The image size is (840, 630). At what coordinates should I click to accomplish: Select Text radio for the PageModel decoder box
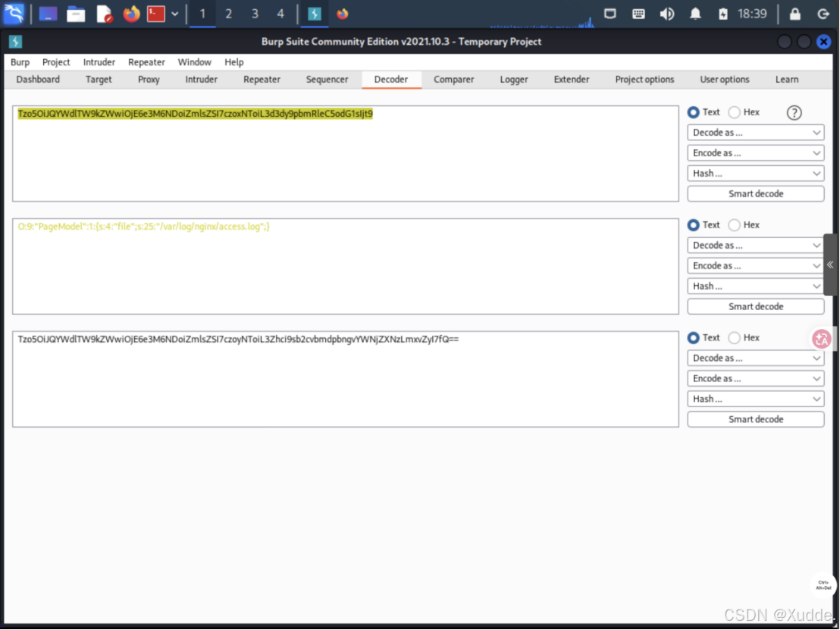pyautogui.click(x=693, y=225)
